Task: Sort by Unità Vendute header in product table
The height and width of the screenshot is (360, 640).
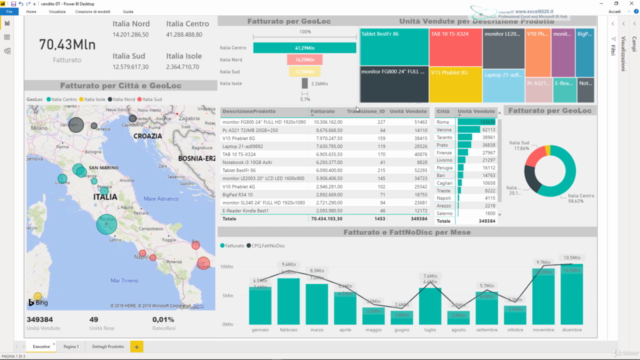Action: (x=408, y=111)
